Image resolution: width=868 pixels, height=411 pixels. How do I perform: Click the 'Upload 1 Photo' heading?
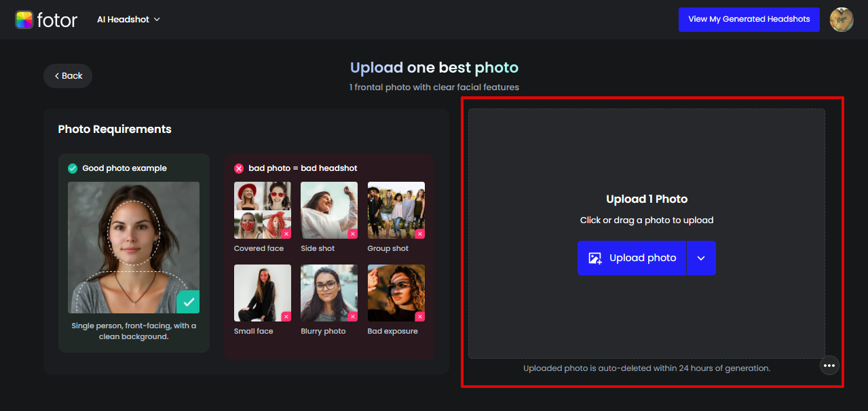point(647,199)
